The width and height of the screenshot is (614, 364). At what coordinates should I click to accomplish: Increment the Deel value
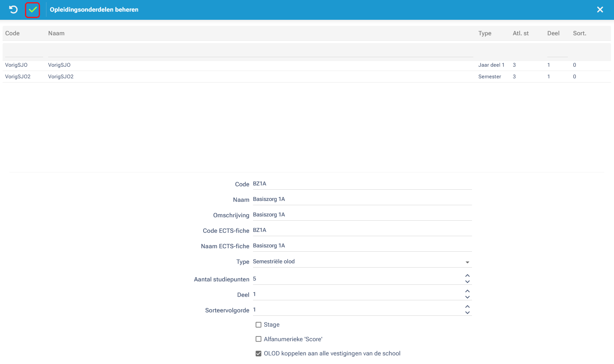467,291
